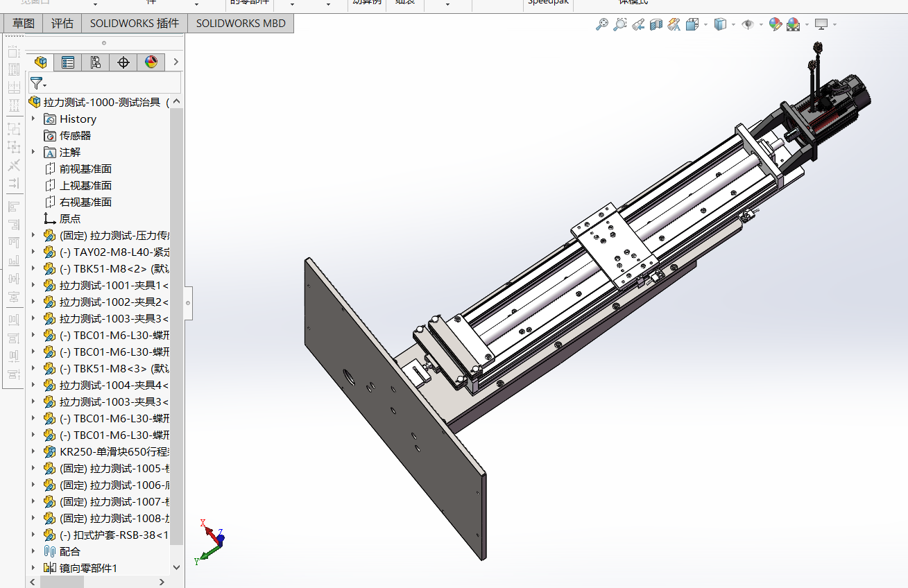Expand the 拉力测试-1002-夹具2 component

(x=33, y=302)
